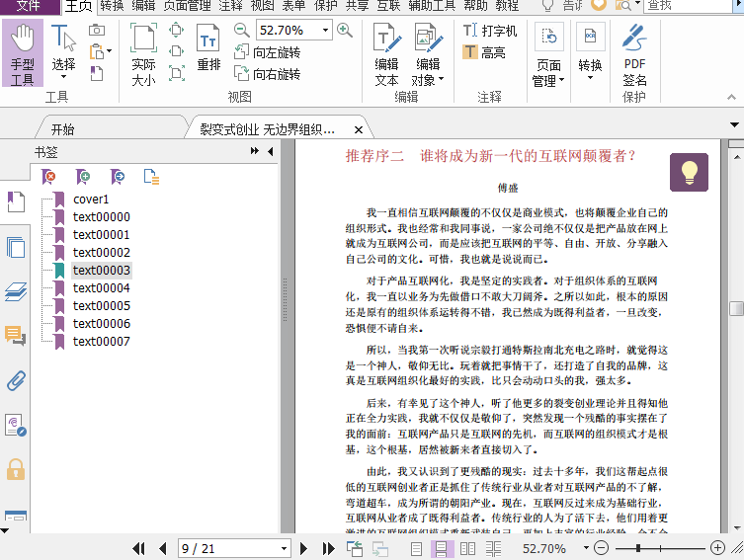Go to the next page
The width and height of the screenshot is (744, 560).
point(303,548)
